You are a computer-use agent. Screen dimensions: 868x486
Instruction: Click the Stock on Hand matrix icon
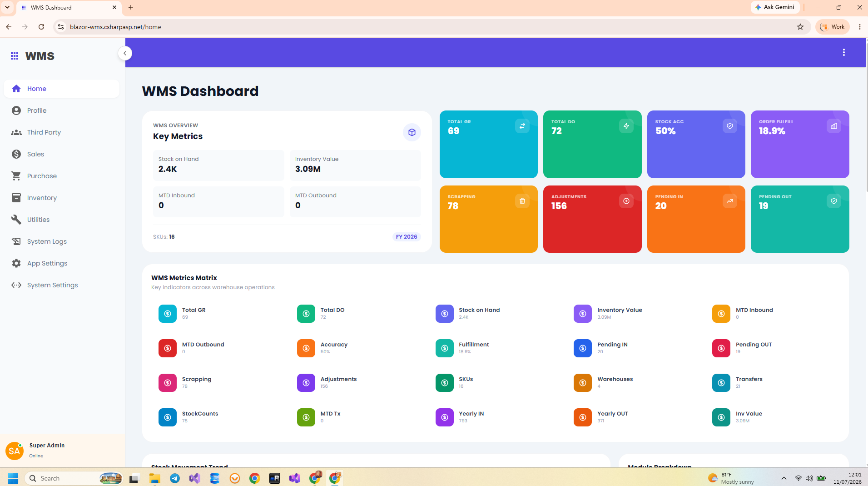(x=445, y=314)
